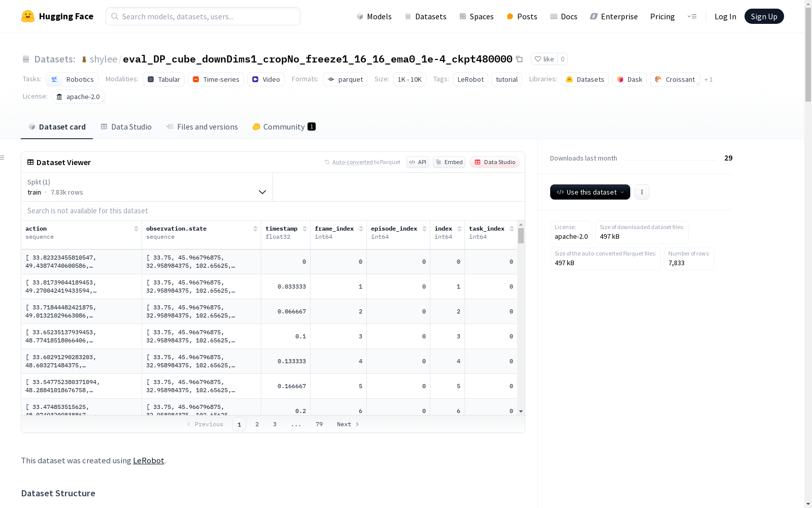
Task: Click the Sign Up button
Action: 764,16
